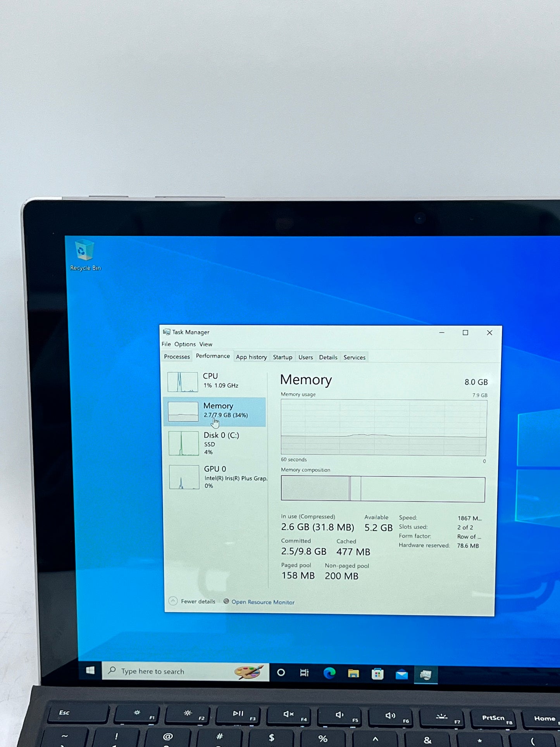The width and height of the screenshot is (560, 747).
Task: Open File Explorer from taskbar
Action: click(x=353, y=674)
